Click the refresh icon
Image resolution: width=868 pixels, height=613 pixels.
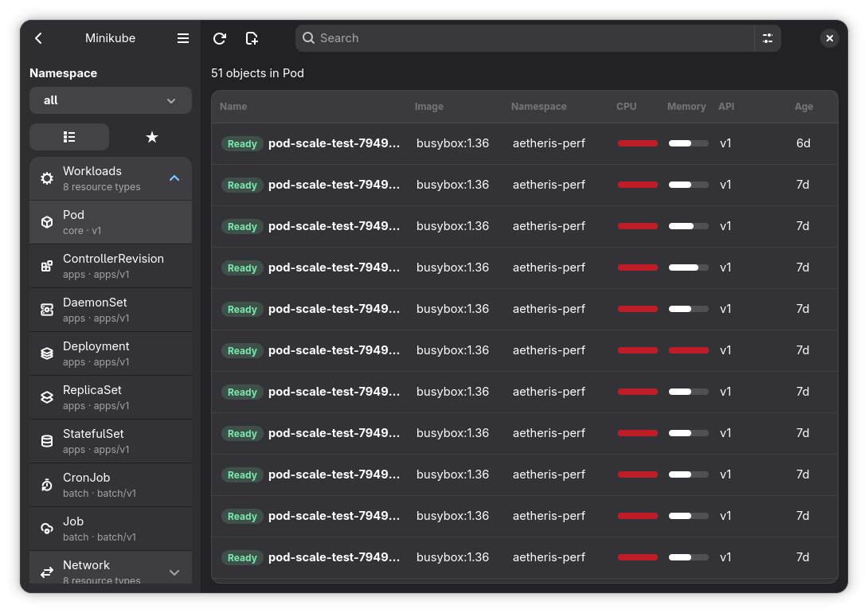coord(220,38)
